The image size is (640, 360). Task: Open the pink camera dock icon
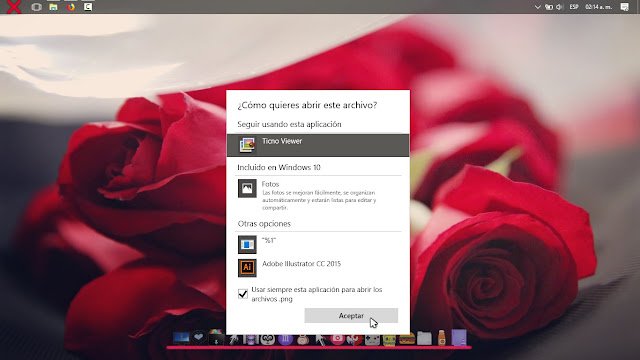[x=338, y=339]
